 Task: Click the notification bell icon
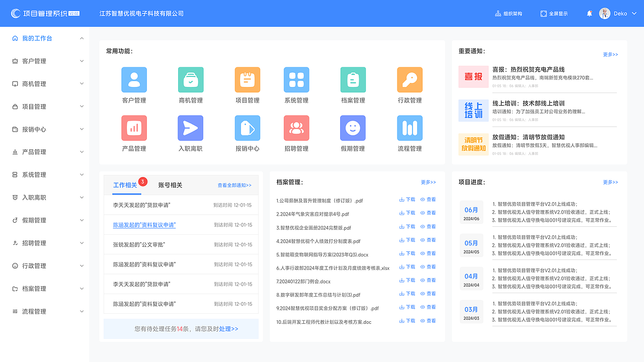coord(589,13)
